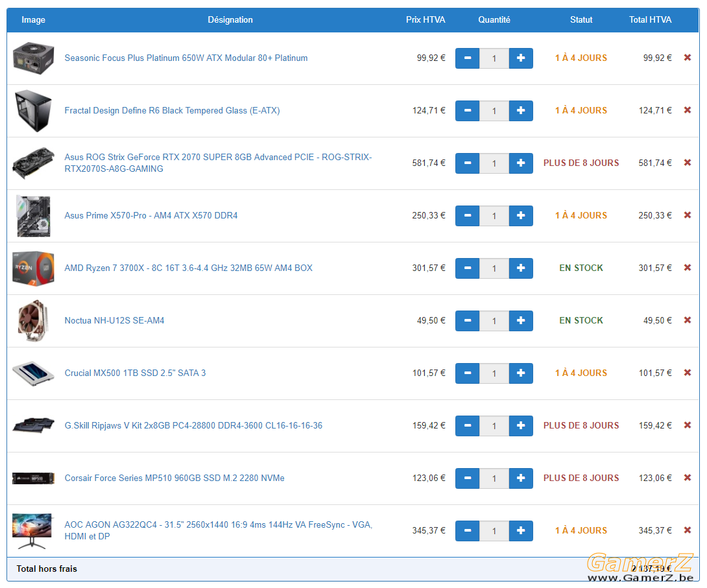707x588 pixels.
Task: Open Noctua NH-U12S SE-AM4 product link
Action: 114,321
